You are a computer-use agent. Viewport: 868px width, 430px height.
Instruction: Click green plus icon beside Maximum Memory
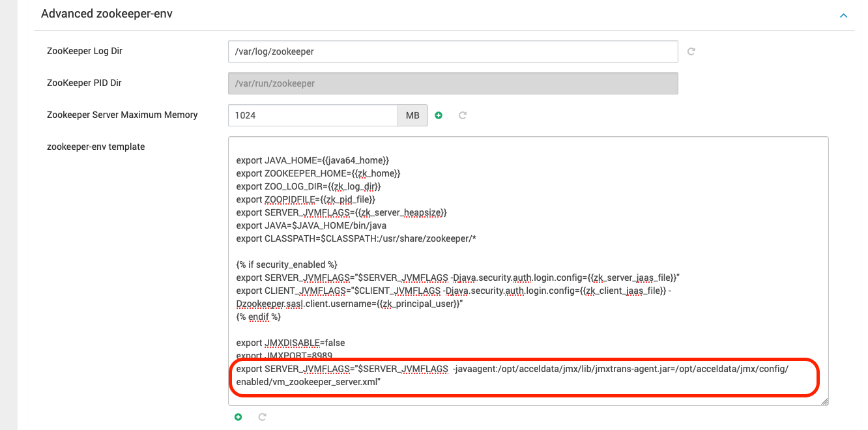(439, 115)
